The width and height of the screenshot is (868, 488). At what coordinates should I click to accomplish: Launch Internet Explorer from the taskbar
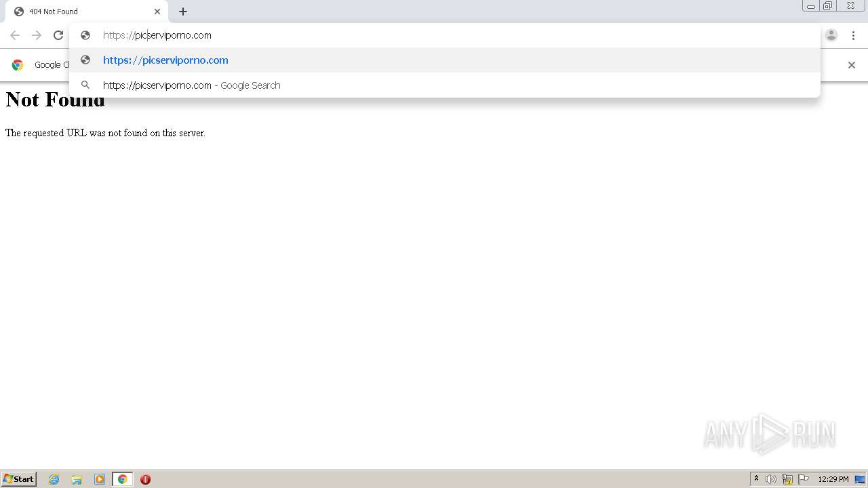tap(54, 479)
